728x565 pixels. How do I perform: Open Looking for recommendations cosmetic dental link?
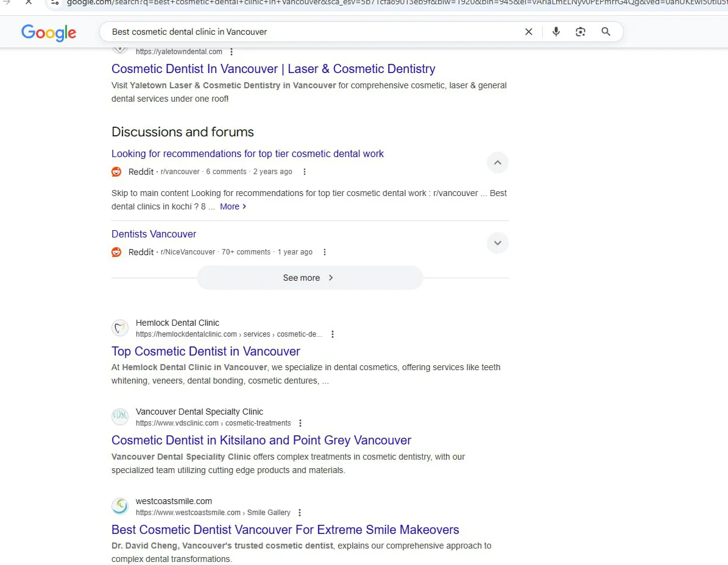coord(247,153)
